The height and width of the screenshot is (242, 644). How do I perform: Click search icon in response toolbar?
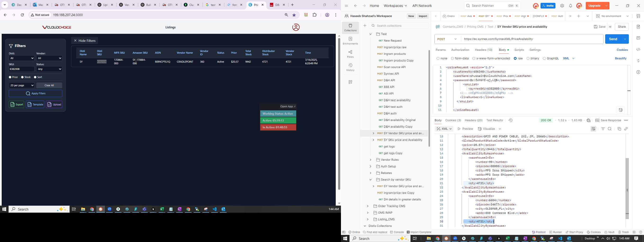pyautogui.click(x=610, y=129)
